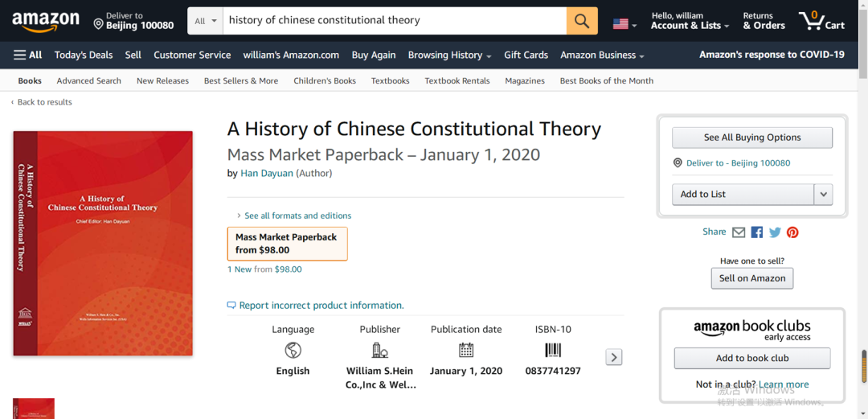Click See All Buying Options button
The width and height of the screenshot is (868, 419).
click(x=751, y=138)
